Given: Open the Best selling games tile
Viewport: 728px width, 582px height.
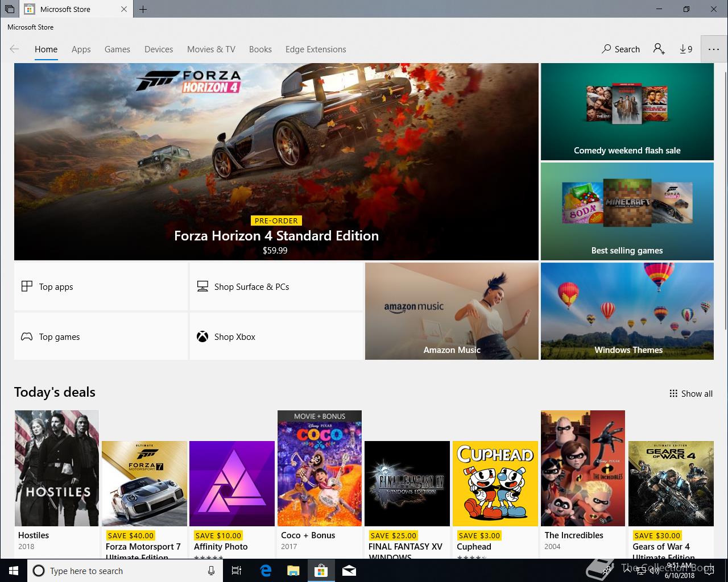Looking at the screenshot, I should tap(627, 211).
